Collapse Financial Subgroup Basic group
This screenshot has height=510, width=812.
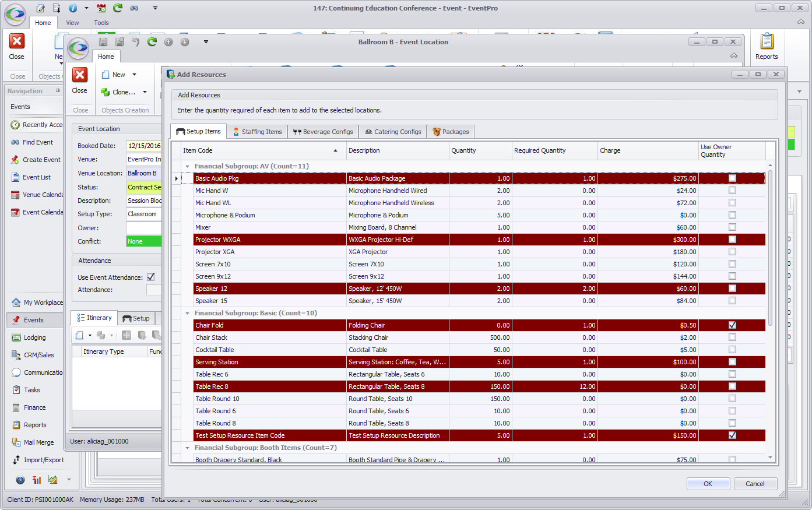(187, 314)
